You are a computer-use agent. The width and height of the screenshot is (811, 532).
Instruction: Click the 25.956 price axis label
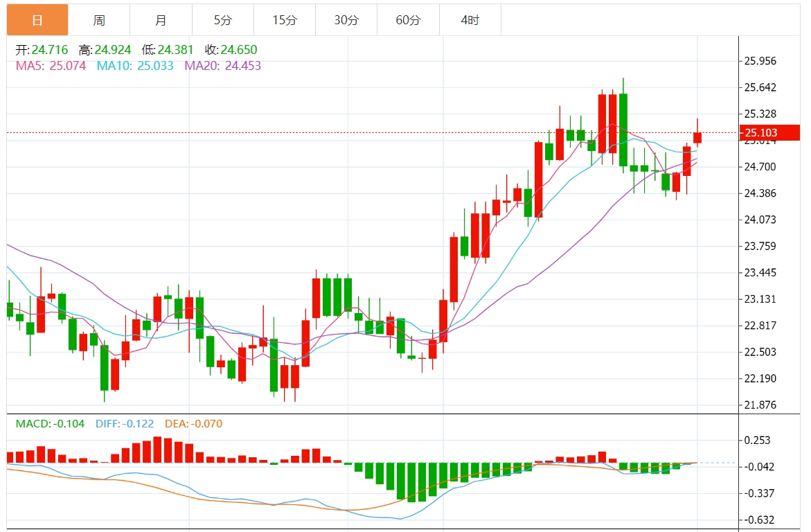(760, 61)
